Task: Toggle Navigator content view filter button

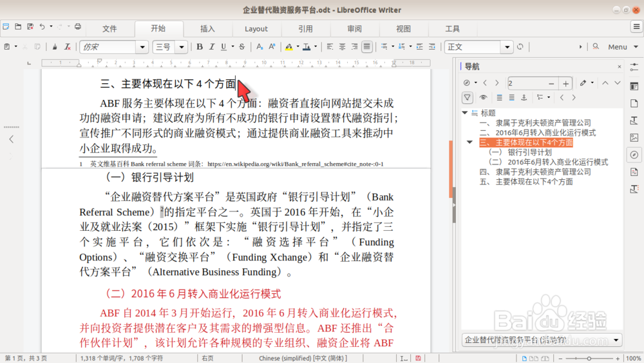Action: click(468, 97)
